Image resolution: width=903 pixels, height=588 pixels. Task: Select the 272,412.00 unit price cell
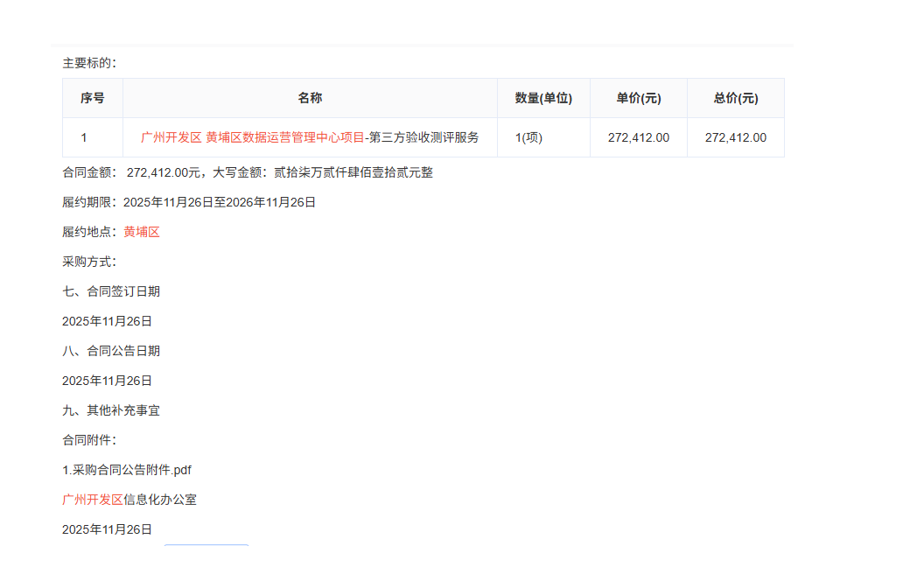638,136
